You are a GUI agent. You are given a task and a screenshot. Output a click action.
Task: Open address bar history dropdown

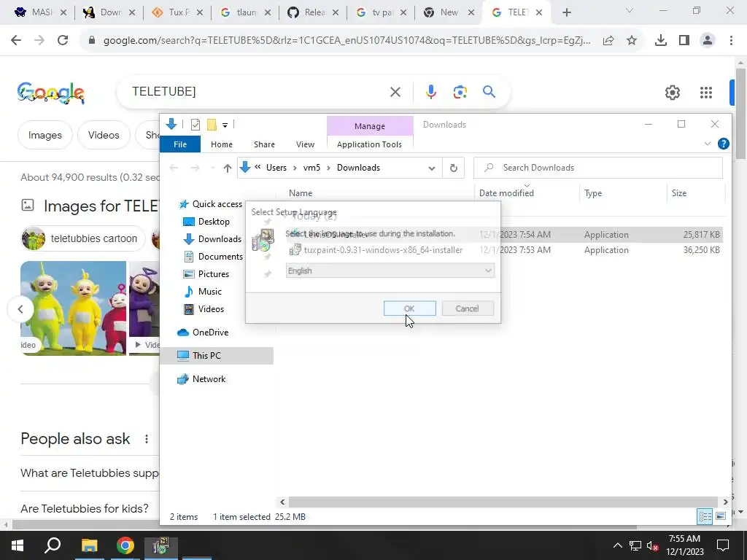coord(432,168)
